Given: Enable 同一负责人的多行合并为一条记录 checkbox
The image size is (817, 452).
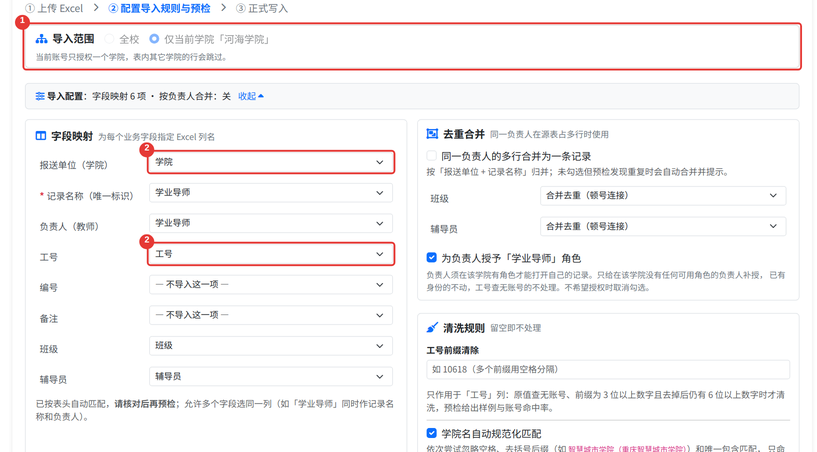Looking at the screenshot, I should point(431,156).
